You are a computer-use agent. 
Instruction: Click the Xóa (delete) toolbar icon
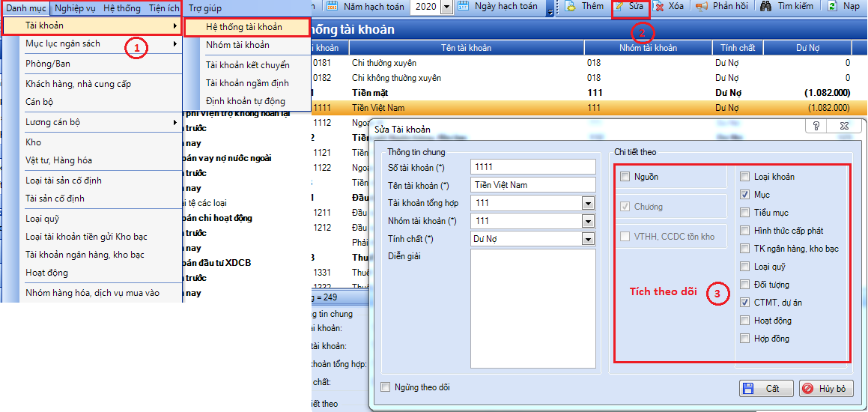[x=659, y=7]
